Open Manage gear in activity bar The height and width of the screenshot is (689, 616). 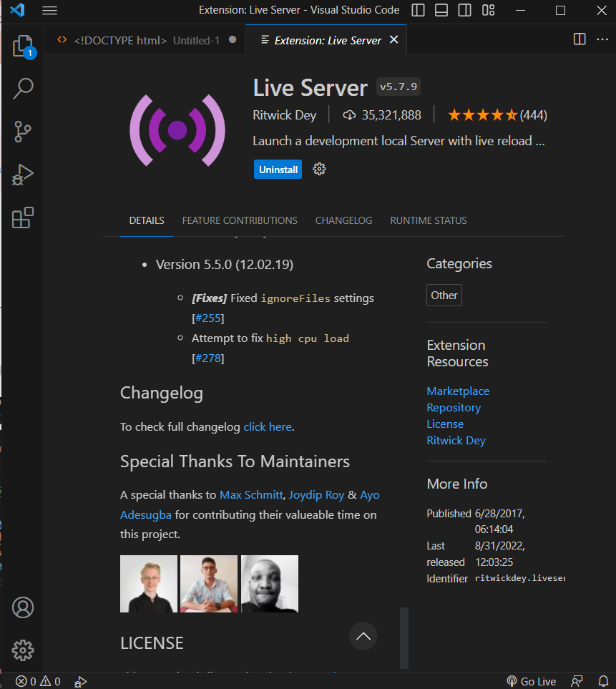pos(23,650)
